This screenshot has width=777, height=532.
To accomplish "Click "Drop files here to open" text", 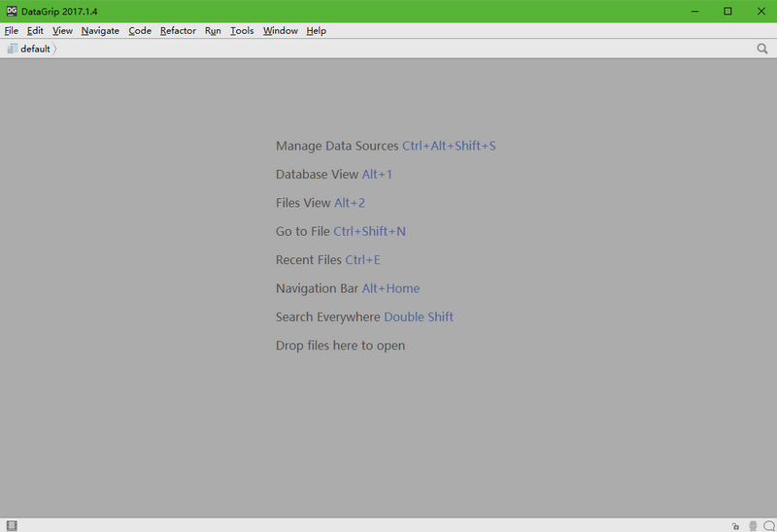I will coord(341,346).
